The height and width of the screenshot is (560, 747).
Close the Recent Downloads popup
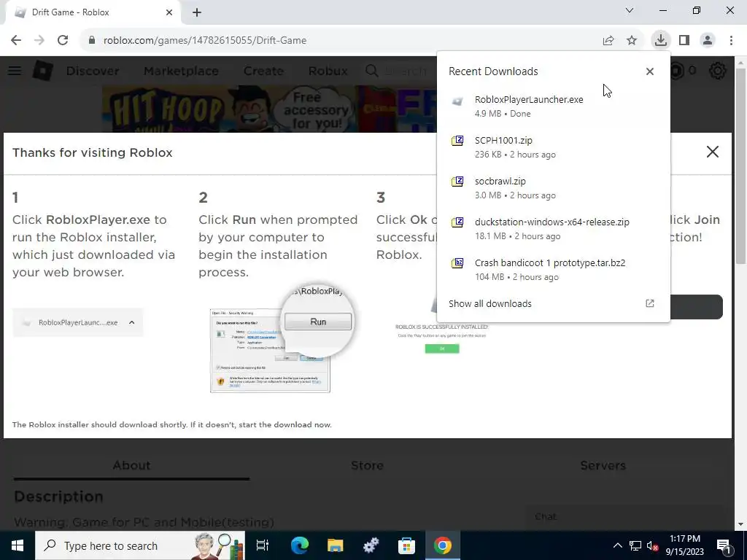click(x=650, y=71)
